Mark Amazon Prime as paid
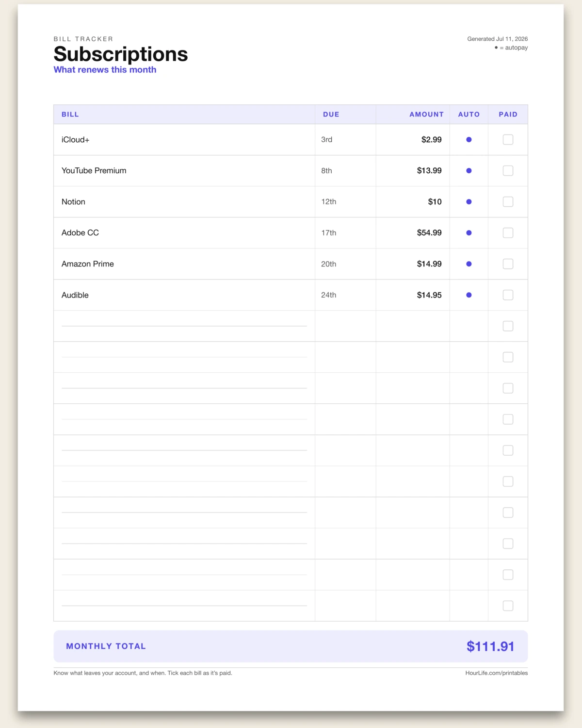582x728 pixels. 508,264
